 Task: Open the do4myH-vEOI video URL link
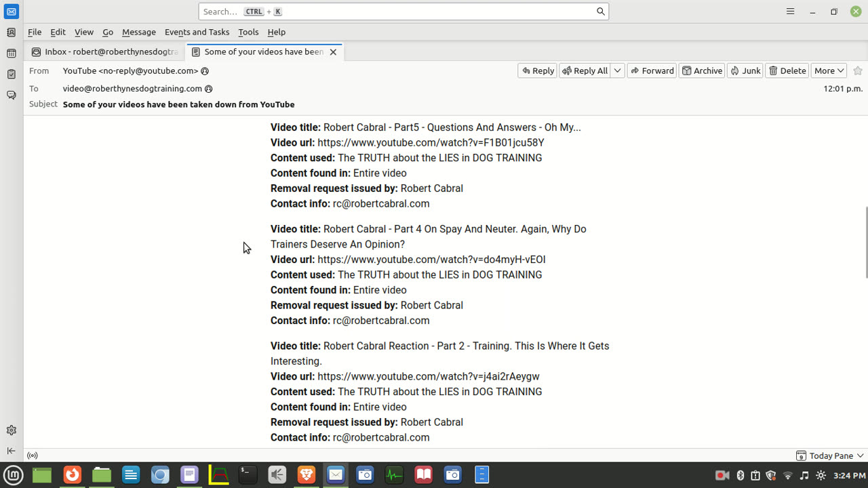(431, 260)
